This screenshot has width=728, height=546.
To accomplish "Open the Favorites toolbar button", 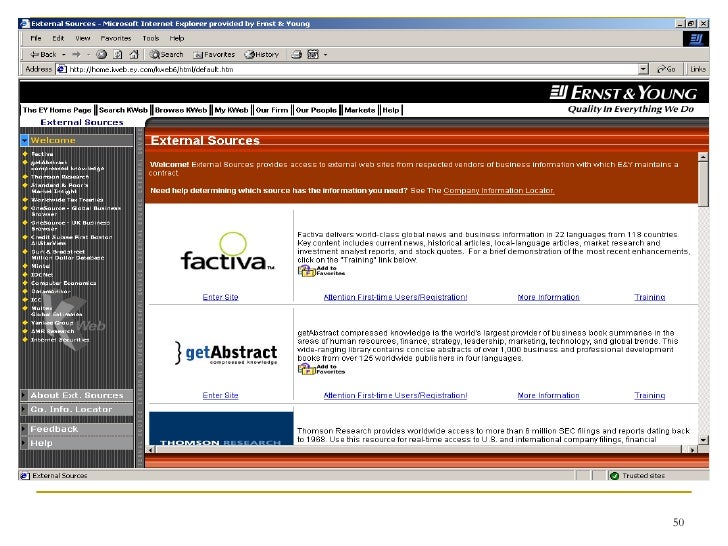I will 214,54.
